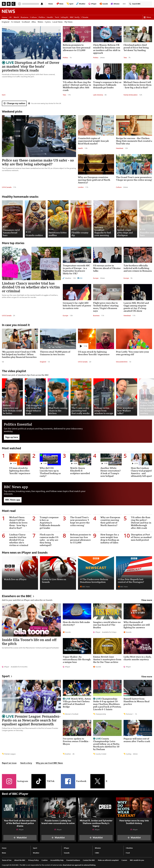Expand the More menu in the News bar
This screenshot has height=868, width=154.
tap(147, 17)
